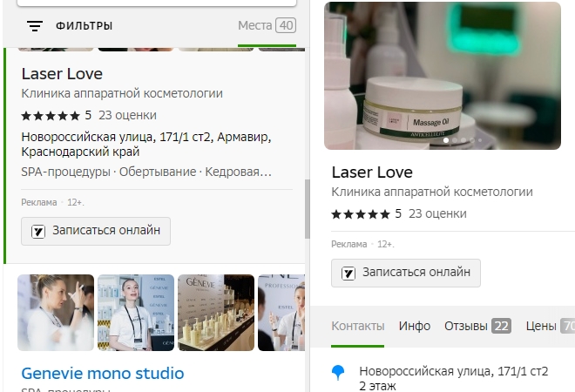Click rating stars in right detail panel
The height and width of the screenshot is (392, 575).
[x=361, y=213]
